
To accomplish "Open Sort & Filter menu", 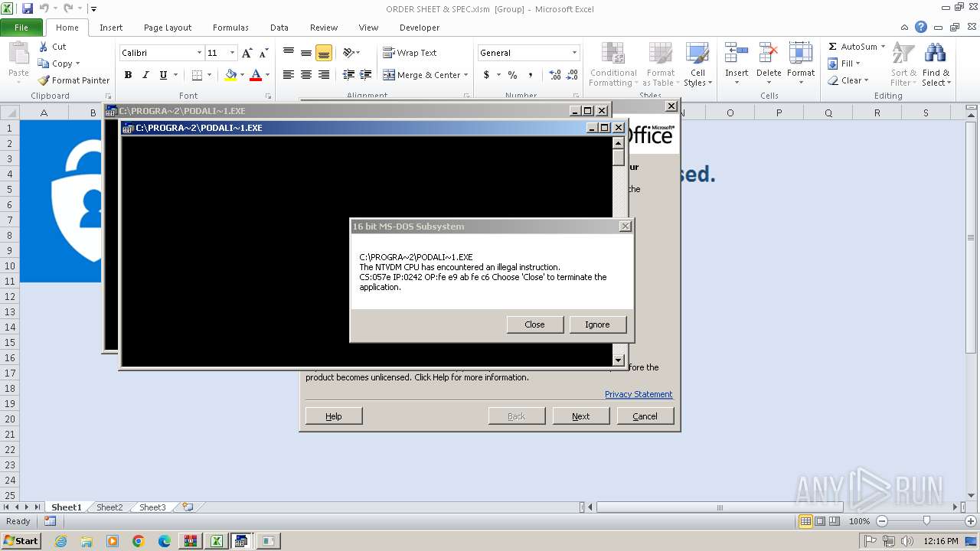I will (903, 65).
